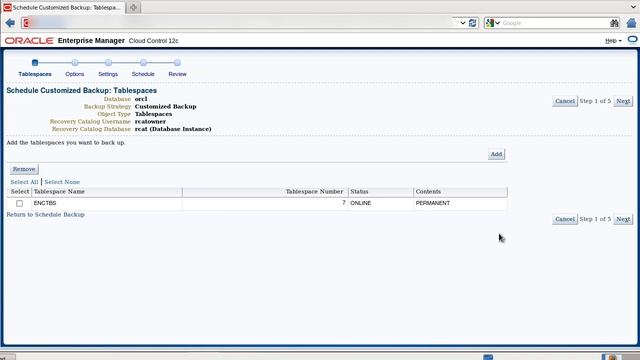Click the Select column header
The height and width of the screenshot is (360, 640).
coord(20,191)
